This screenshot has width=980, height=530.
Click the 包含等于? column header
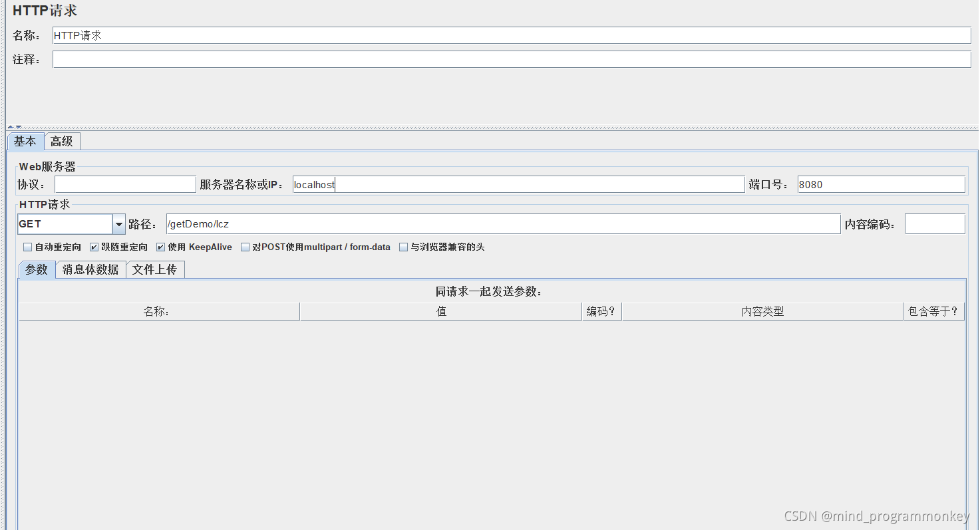click(x=934, y=311)
